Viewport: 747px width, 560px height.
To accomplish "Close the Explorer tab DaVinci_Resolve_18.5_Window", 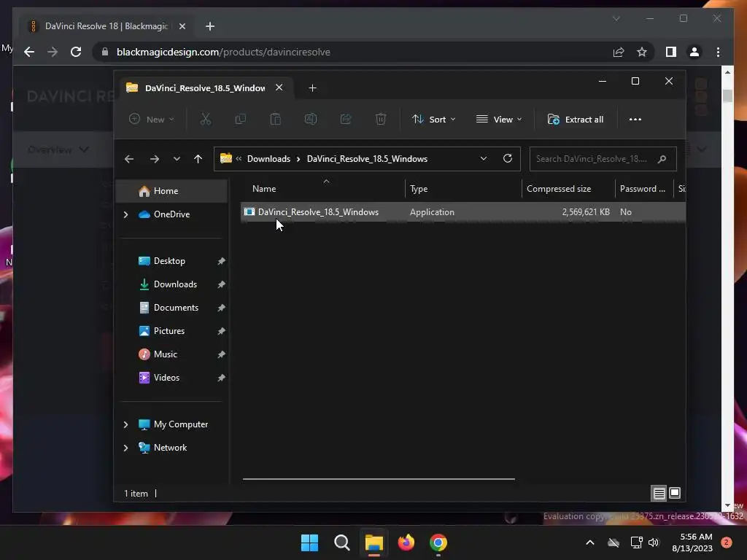I will click(x=279, y=87).
